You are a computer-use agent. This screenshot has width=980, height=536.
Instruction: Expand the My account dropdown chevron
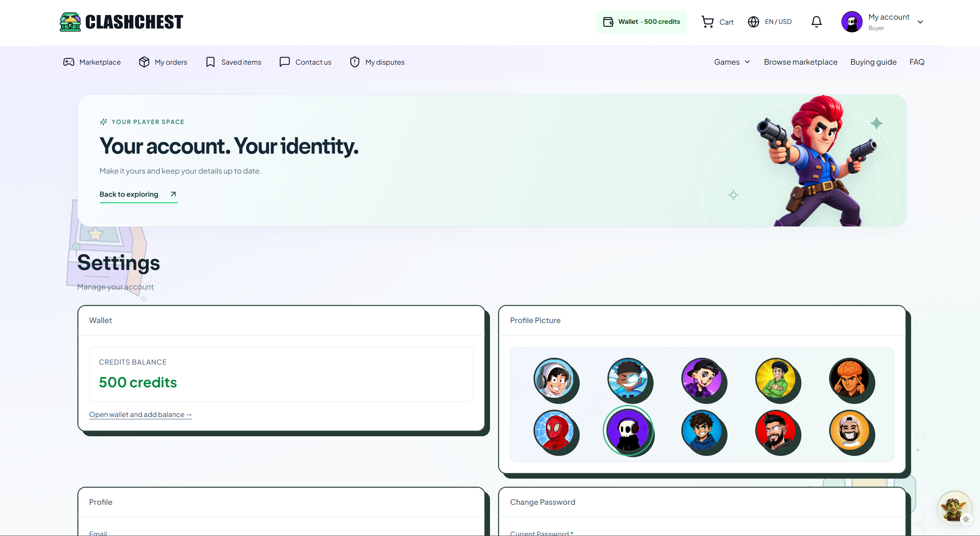920,22
